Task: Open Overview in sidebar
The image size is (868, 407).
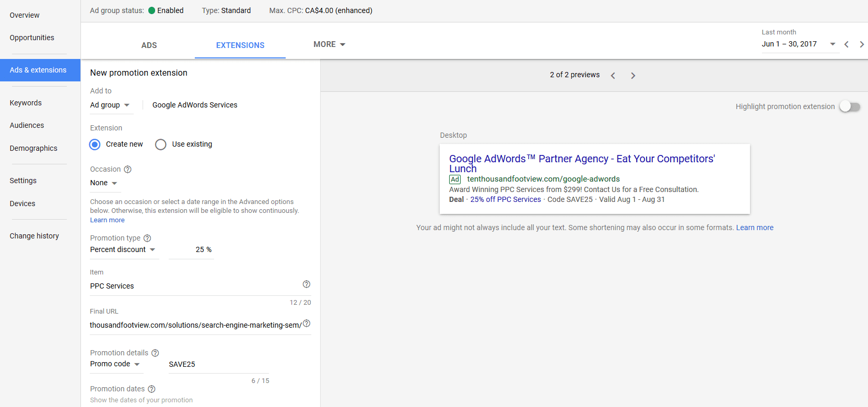Action: [25, 15]
